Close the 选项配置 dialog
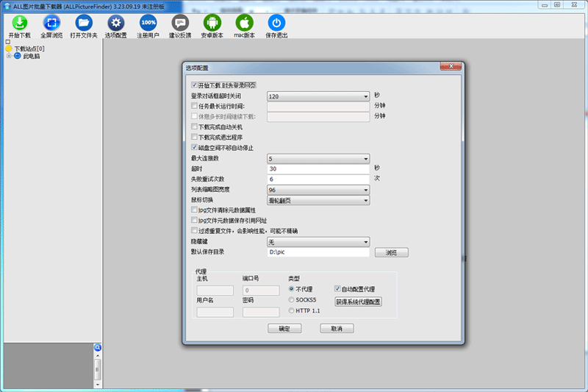 click(451, 66)
